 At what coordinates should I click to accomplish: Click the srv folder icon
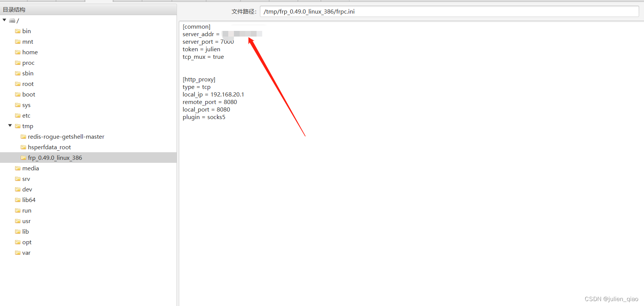[18, 179]
